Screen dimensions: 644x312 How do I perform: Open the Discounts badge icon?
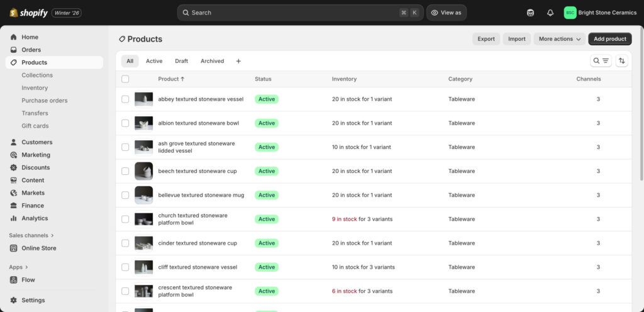click(14, 167)
